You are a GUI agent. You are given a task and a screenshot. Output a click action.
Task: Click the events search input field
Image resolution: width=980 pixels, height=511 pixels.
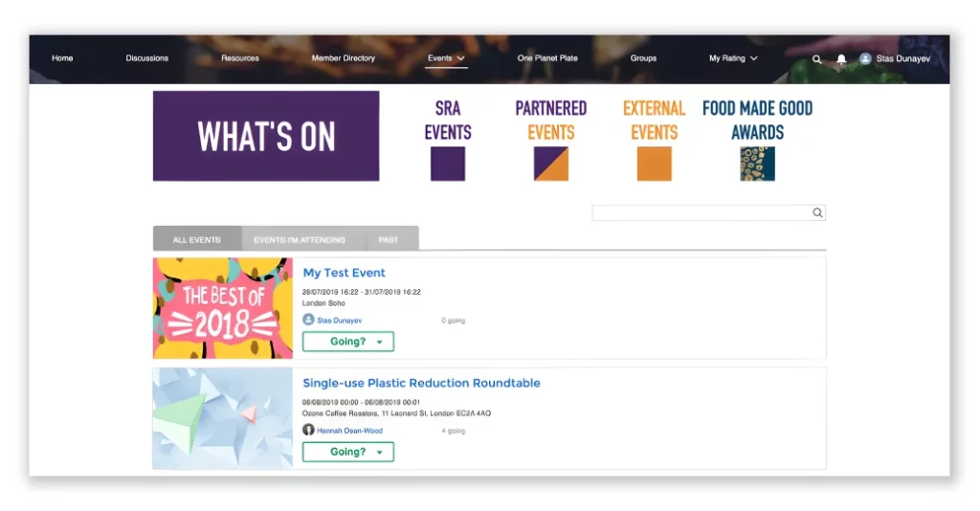pyautogui.click(x=701, y=213)
